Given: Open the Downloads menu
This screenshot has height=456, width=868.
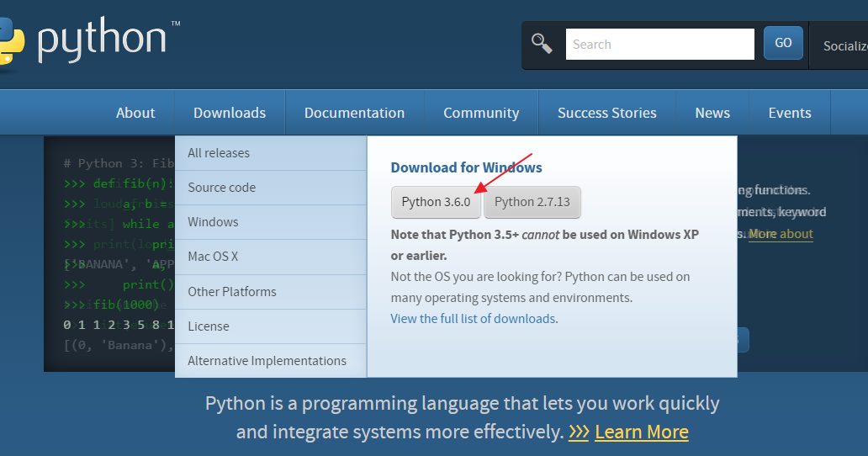Looking at the screenshot, I should click(230, 113).
